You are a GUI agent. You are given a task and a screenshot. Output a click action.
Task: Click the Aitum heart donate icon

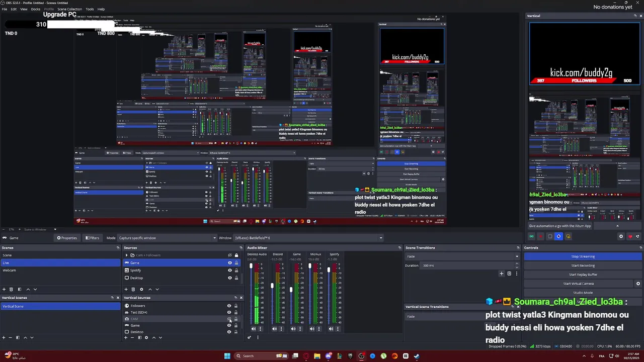[630, 236]
